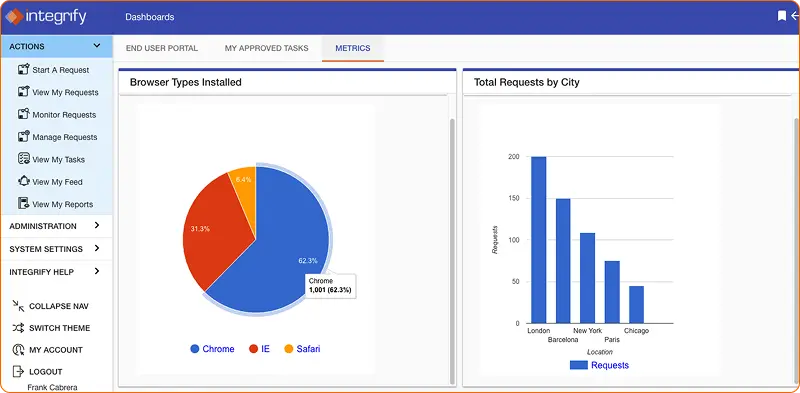
Task: Click the New York bar in chart
Action: [x=587, y=278]
